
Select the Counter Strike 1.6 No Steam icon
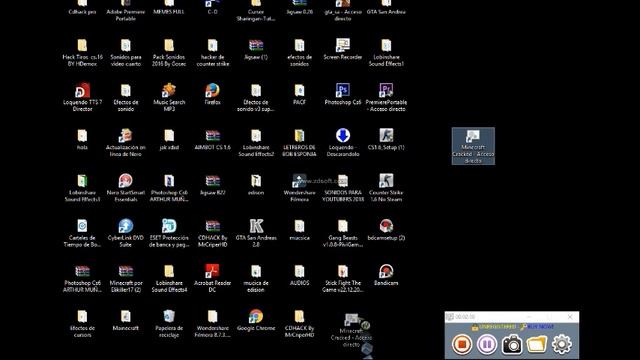386,188
